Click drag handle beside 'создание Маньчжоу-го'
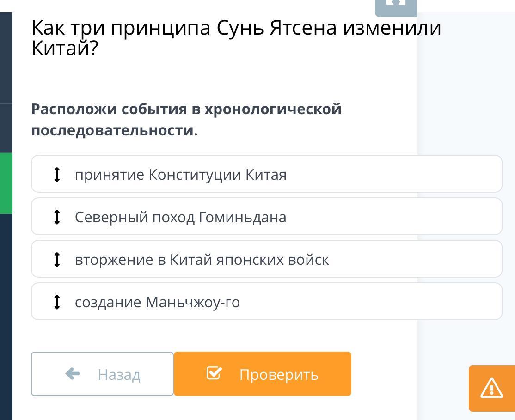 [x=57, y=302]
